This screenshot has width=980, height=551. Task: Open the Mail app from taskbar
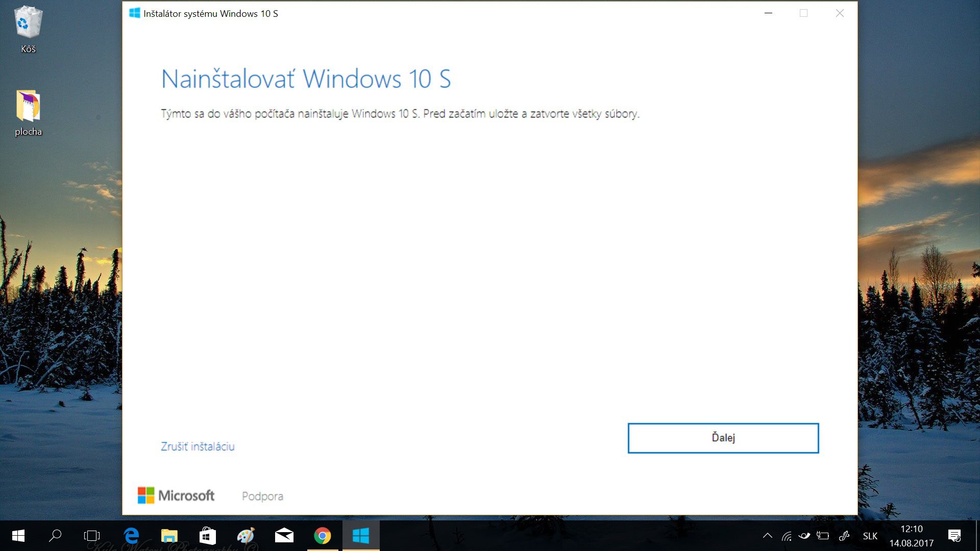(x=284, y=536)
